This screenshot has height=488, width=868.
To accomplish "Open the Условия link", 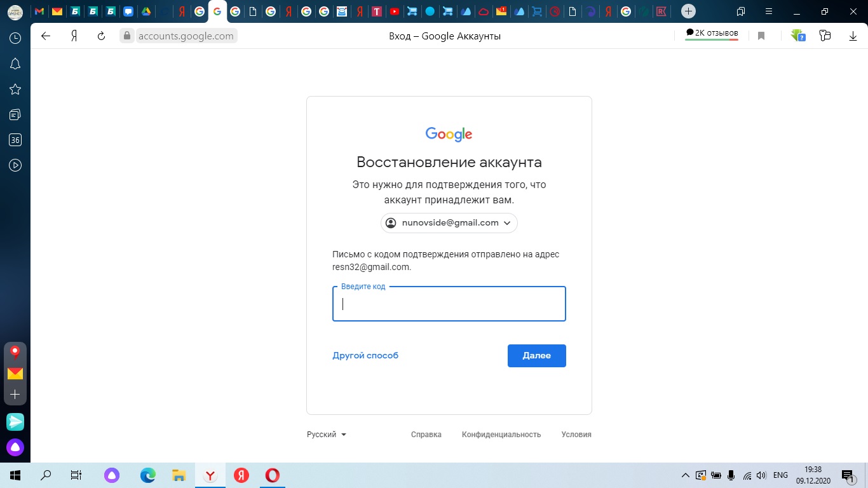I will tap(576, 435).
